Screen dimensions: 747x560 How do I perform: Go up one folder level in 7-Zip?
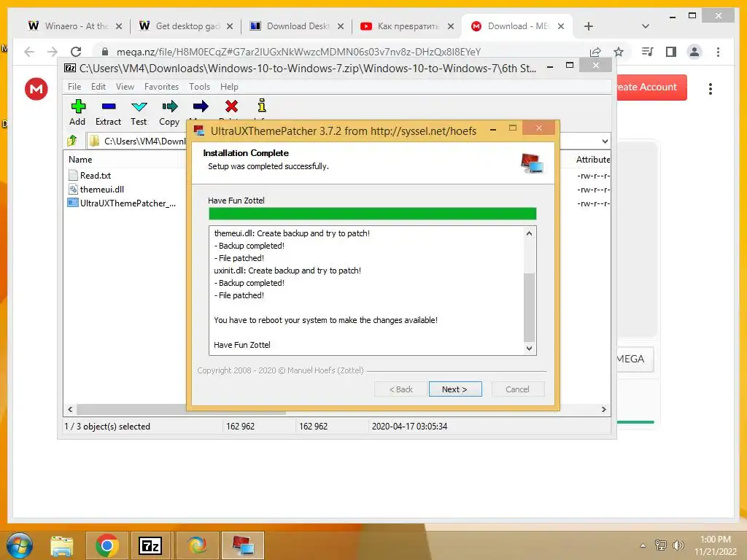point(72,141)
